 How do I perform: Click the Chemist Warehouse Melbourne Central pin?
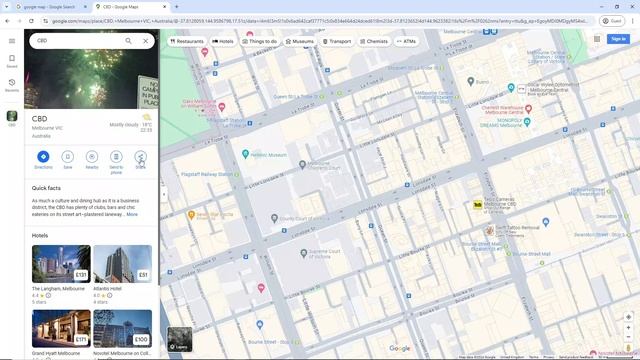528,109
